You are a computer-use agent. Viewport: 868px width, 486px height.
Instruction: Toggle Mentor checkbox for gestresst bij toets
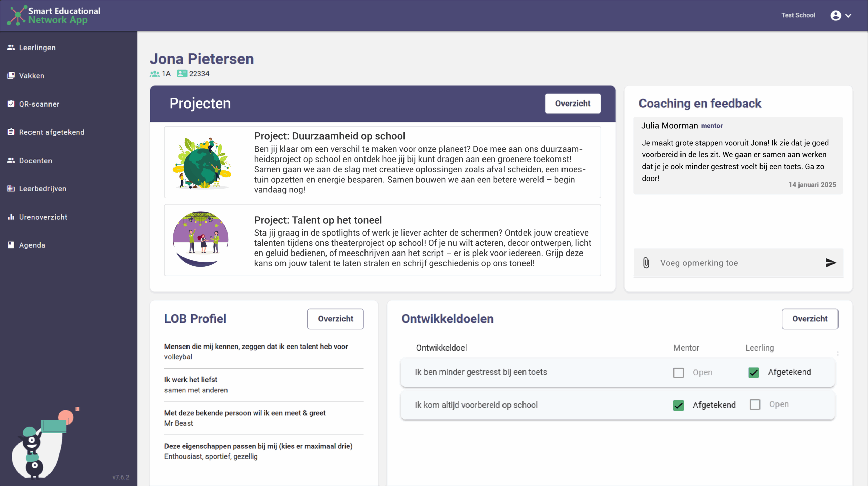point(678,373)
